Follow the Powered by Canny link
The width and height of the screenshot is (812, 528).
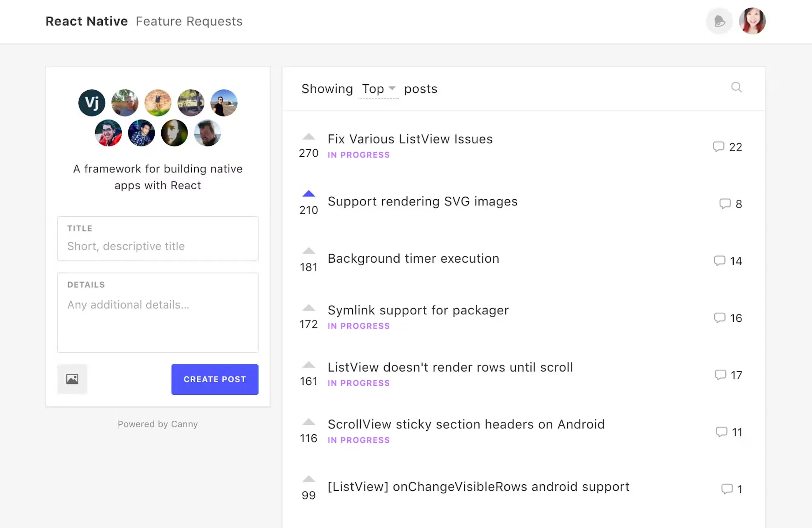click(158, 424)
